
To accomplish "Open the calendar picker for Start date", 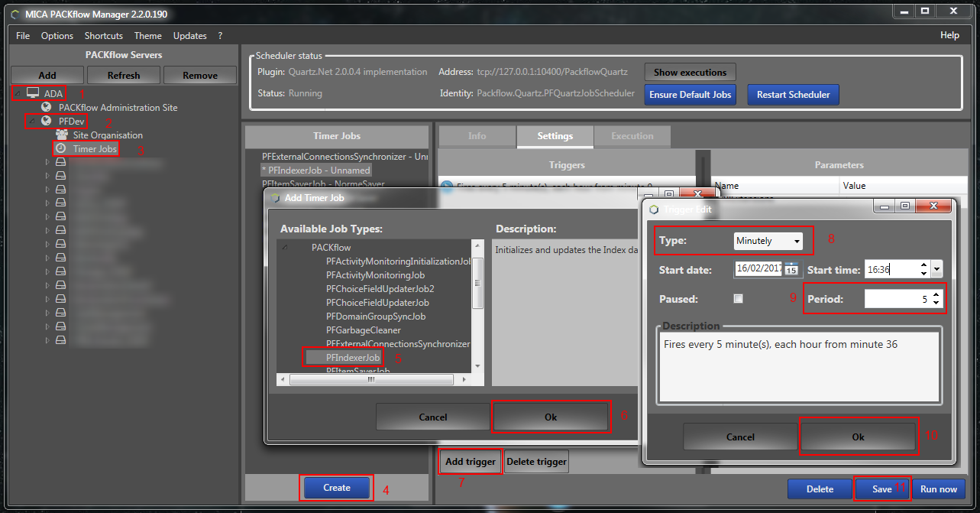I will 791,268.
